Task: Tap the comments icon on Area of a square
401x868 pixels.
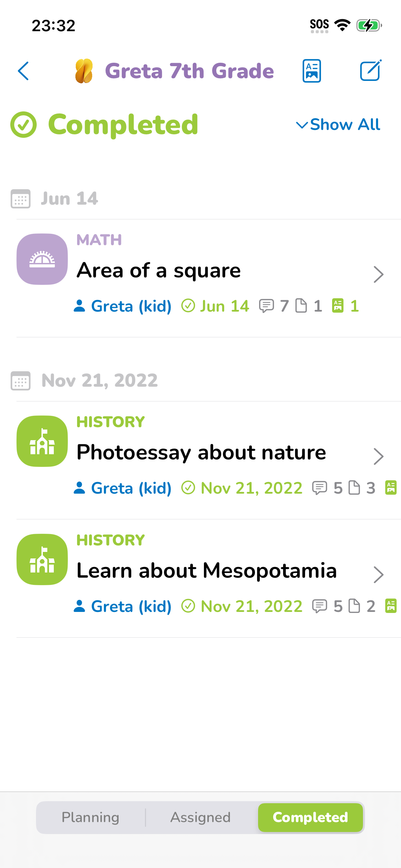Action: 266,306
